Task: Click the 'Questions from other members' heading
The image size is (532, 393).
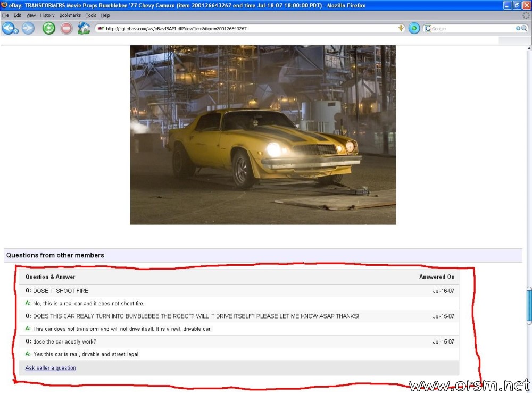Action: tap(55, 255)
